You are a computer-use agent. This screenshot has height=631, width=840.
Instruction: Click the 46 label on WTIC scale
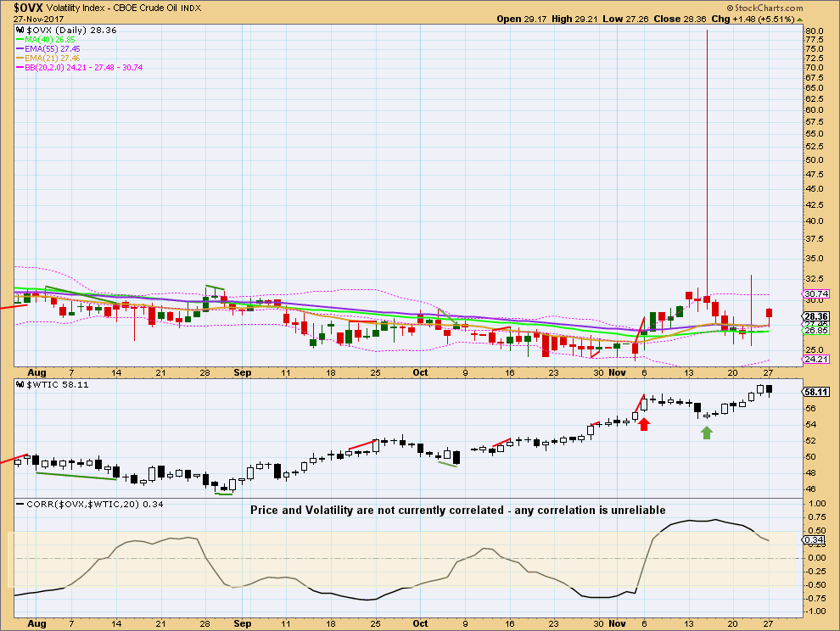point(810,489)
